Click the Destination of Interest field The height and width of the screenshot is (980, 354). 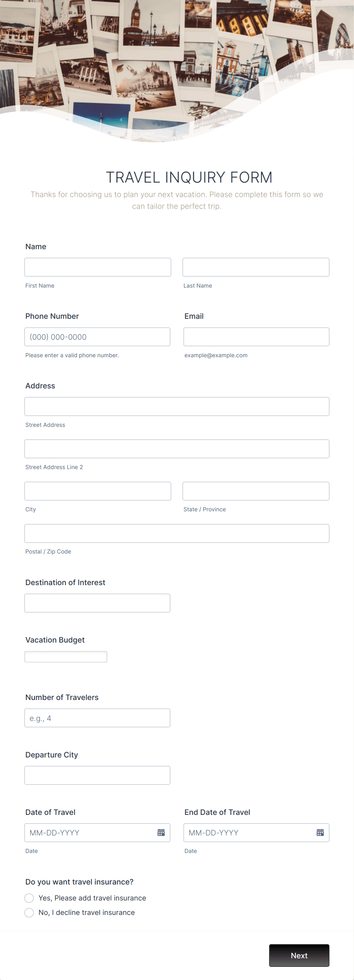click(97, 603)
